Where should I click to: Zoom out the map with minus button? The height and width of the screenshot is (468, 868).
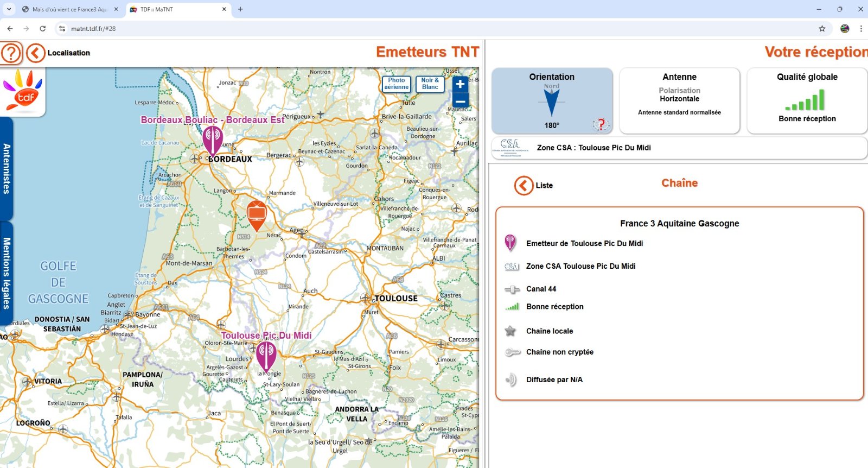point(460,101)
